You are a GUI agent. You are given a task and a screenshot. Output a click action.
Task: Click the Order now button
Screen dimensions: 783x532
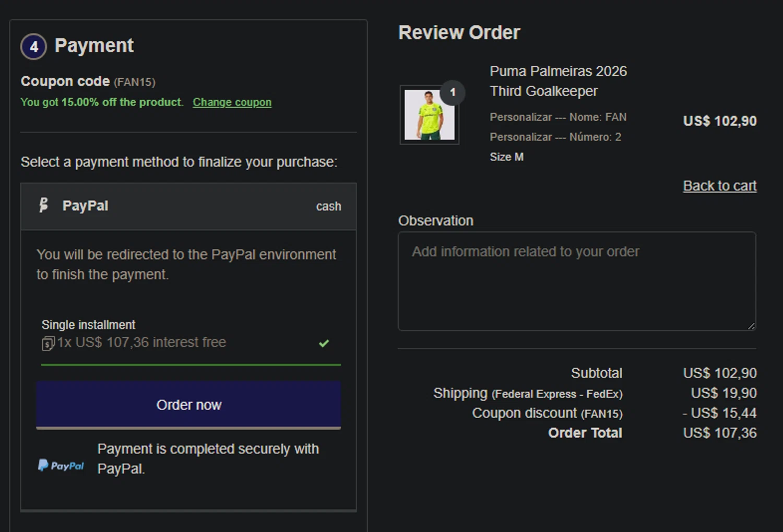188,405
